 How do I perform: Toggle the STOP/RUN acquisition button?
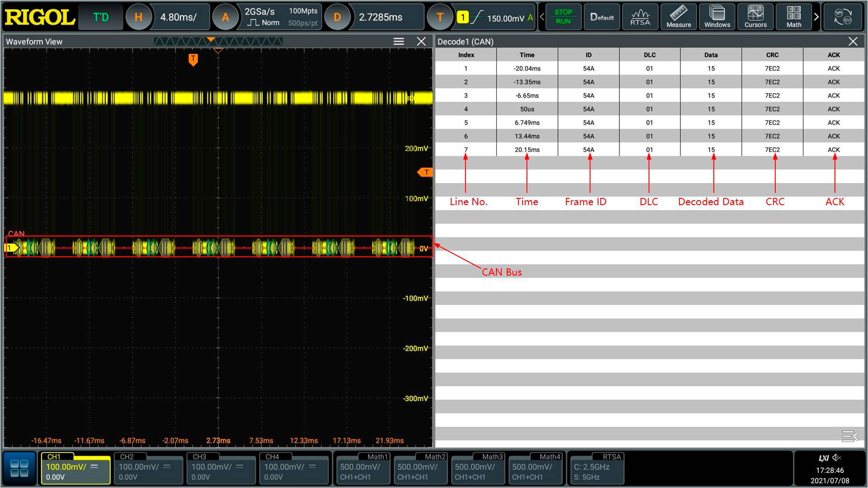[563, 17]
